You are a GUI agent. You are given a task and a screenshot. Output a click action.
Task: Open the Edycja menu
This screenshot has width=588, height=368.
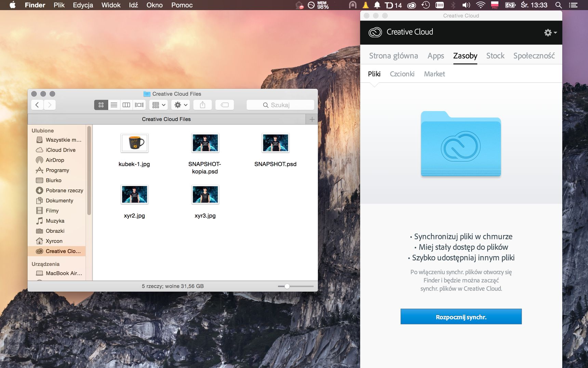pos(83,5)
